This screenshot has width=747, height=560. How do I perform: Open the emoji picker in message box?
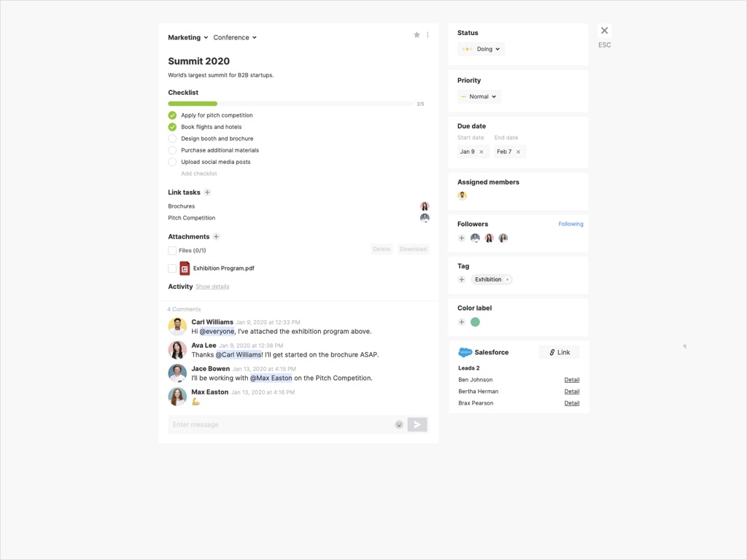399,424
